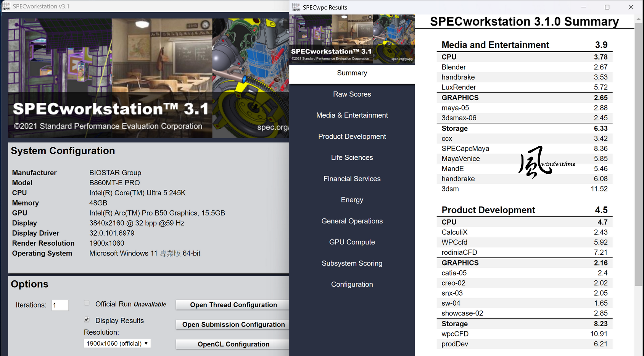Click the MandE storage row
Screen dimensions: 644x356
coord(525,169)
